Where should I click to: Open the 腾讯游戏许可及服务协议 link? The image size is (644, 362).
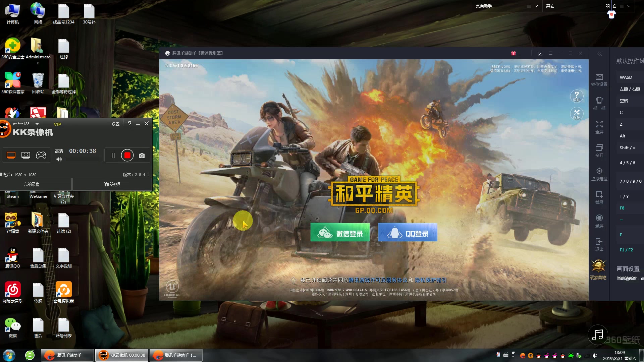click(378, 280)
